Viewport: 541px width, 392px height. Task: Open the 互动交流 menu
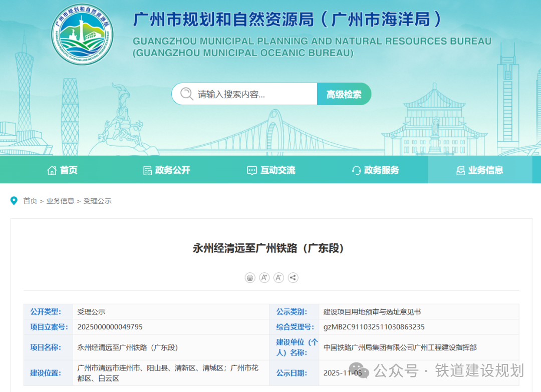[x=272, y=170]
